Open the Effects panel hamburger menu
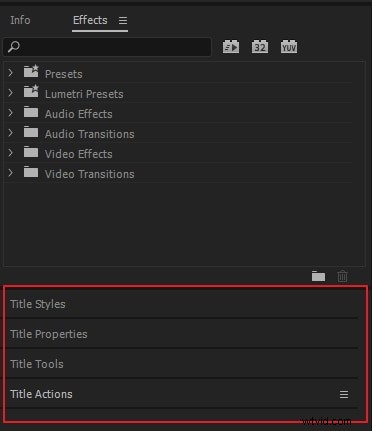Viewport: 372px width, 431px height. (123, 21)
